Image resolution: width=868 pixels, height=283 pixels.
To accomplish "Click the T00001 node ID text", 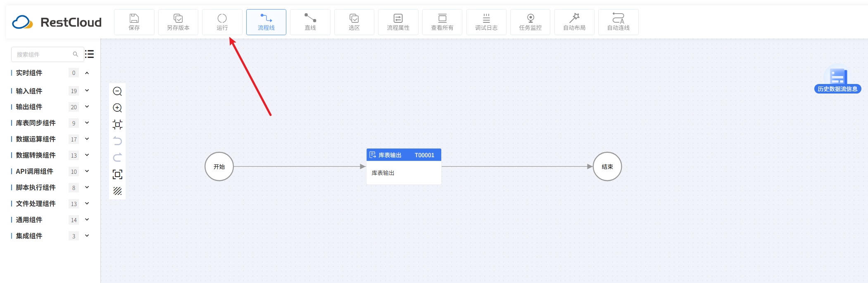I will (x=424, y=155).
